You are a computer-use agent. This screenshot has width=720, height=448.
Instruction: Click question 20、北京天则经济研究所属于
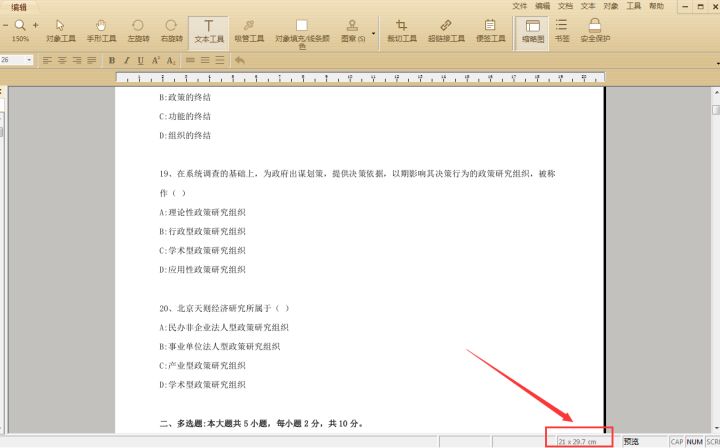(225, 308)
